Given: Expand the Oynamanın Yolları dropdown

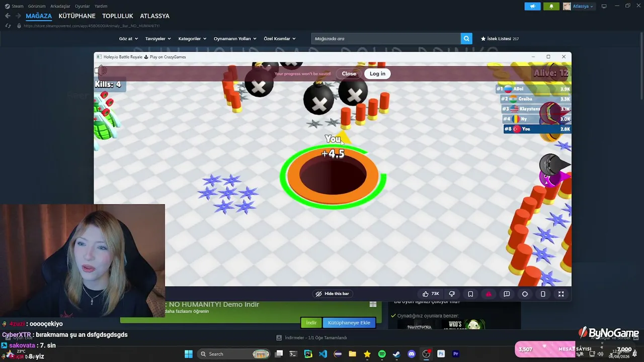Looking at the screenshot, I should [x=235, y=39].
